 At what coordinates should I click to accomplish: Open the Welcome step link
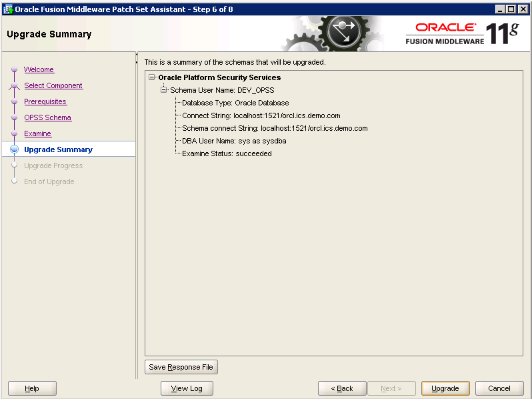pyautogui.click(x=39, y=69)
